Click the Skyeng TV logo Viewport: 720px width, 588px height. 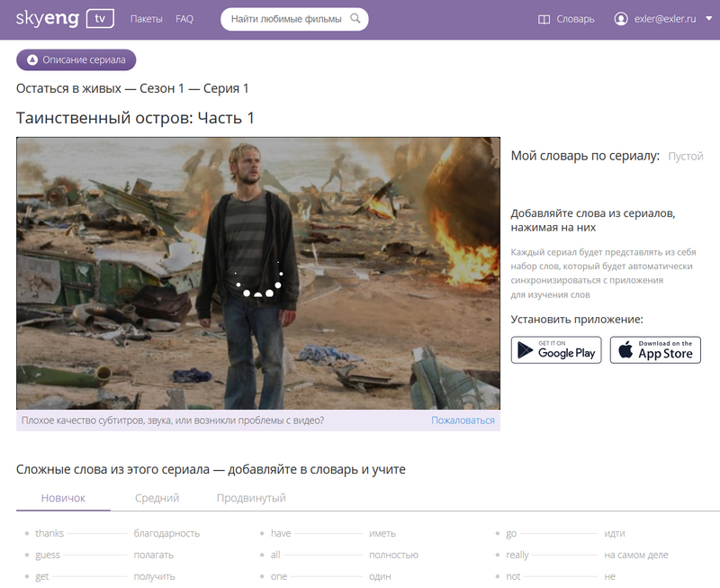pos(64,19)
